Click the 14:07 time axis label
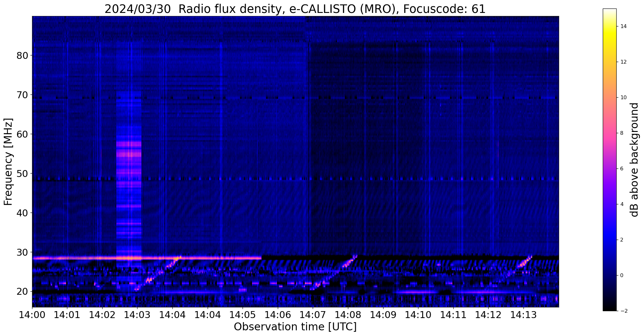The image size is (644, 336). (312, 315)
